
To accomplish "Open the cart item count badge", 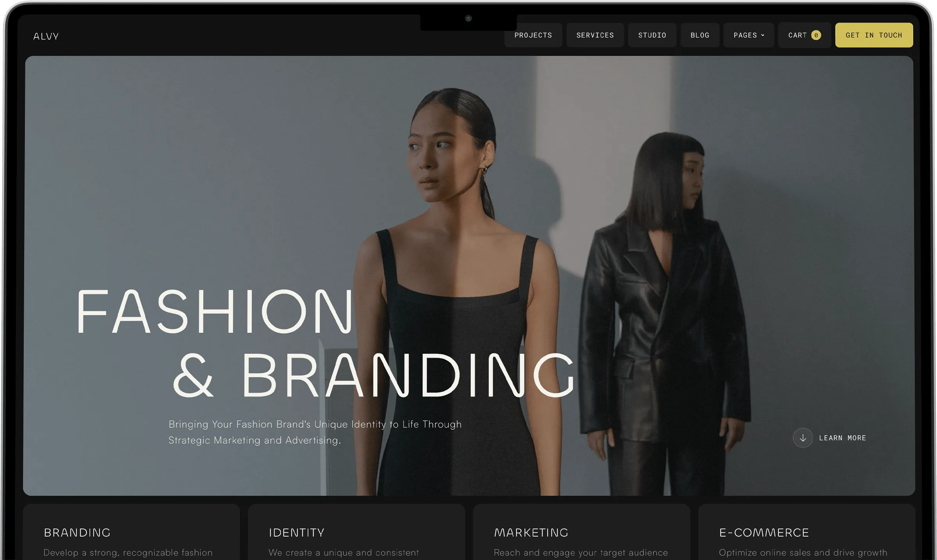I will point(816,35).
